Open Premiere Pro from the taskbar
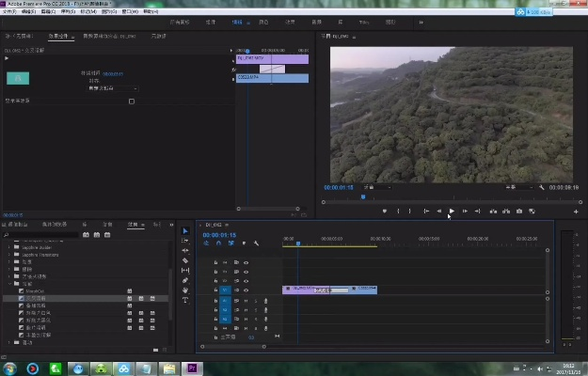 [193, 368]
